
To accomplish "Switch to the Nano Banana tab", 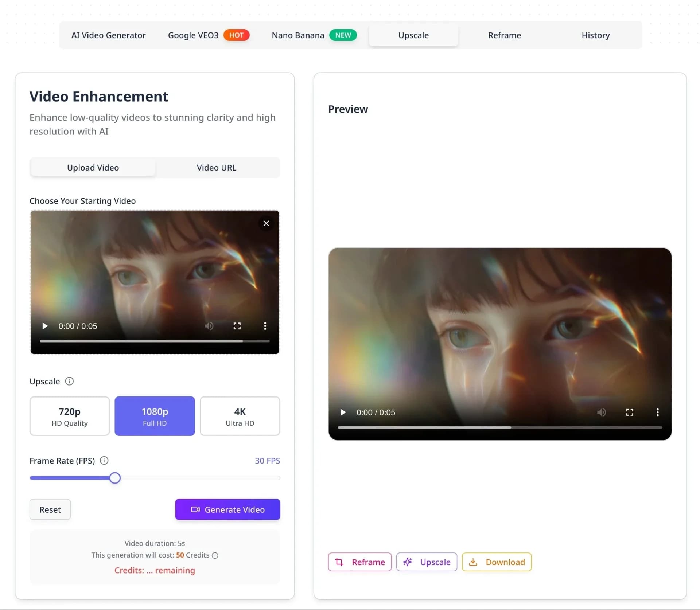I will click(298, 35).
